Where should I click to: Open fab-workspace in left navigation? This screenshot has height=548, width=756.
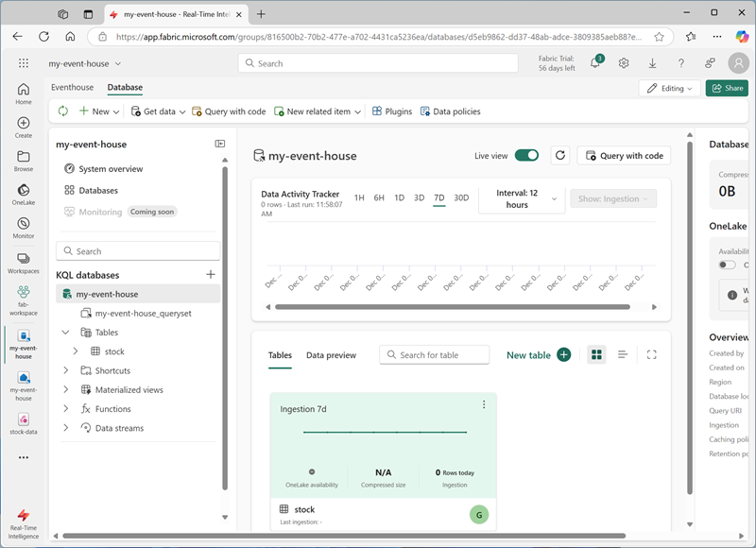(23, 300)
